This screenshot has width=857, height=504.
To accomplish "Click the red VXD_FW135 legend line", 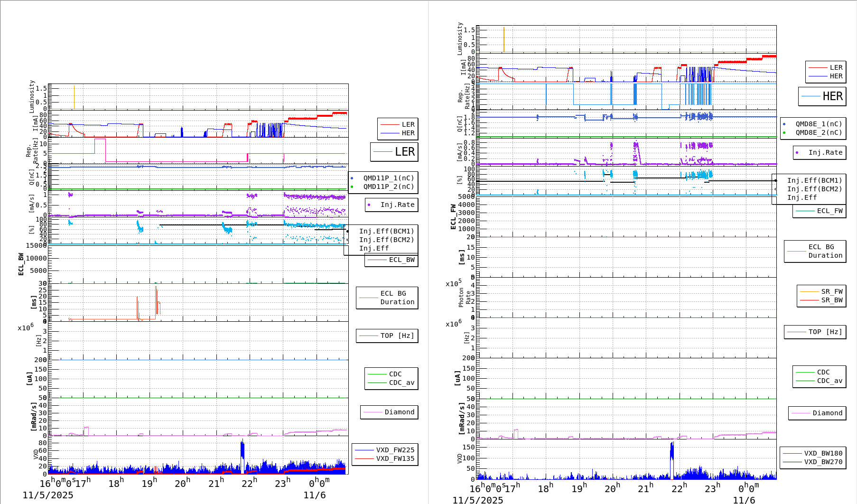I will tap(364, 458).
